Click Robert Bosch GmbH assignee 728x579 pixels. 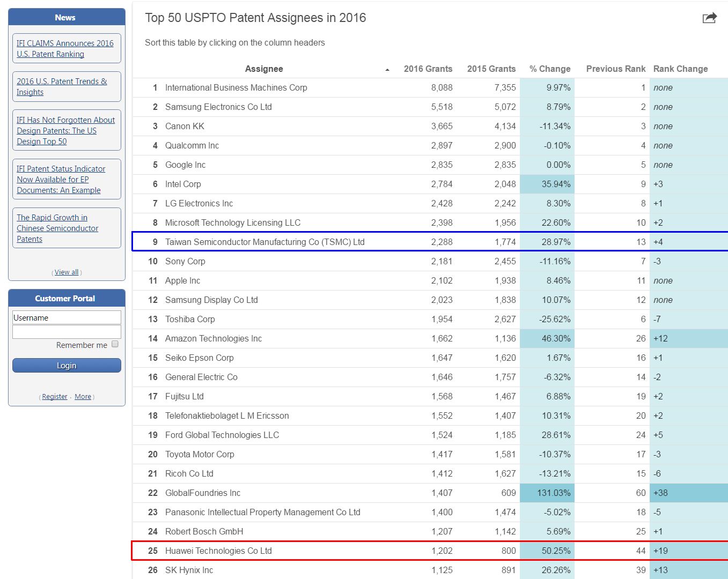click(x=204, y=531)
